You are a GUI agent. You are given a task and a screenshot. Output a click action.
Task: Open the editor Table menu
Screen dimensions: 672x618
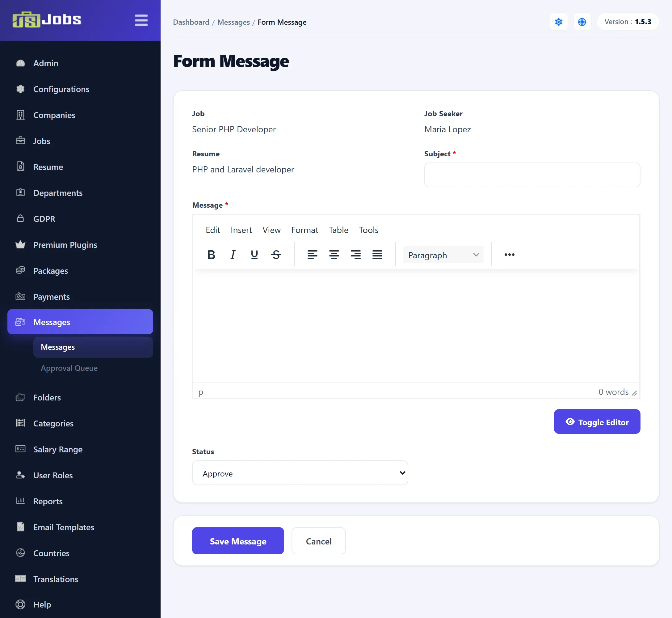(338, 230)
